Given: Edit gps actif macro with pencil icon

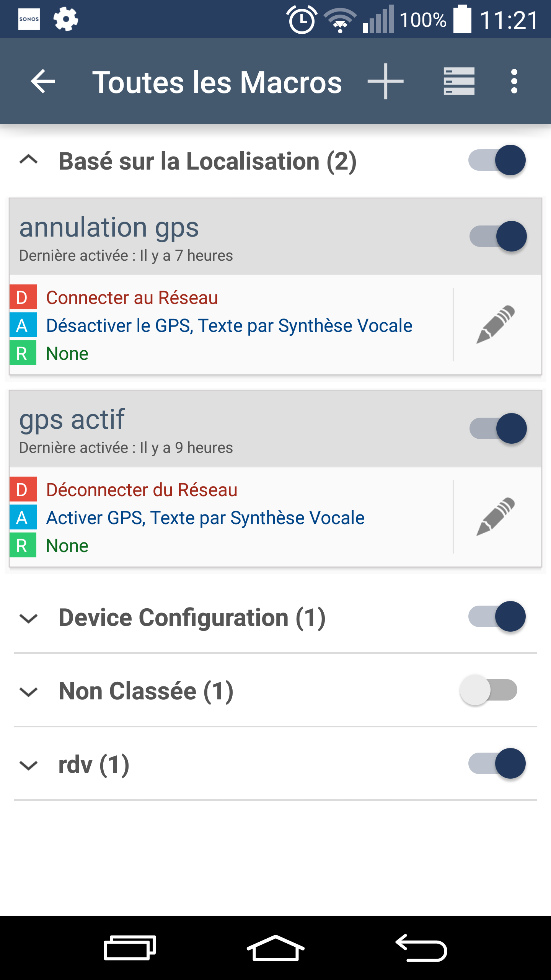Looking at the screenshot, I should [496, 516].
